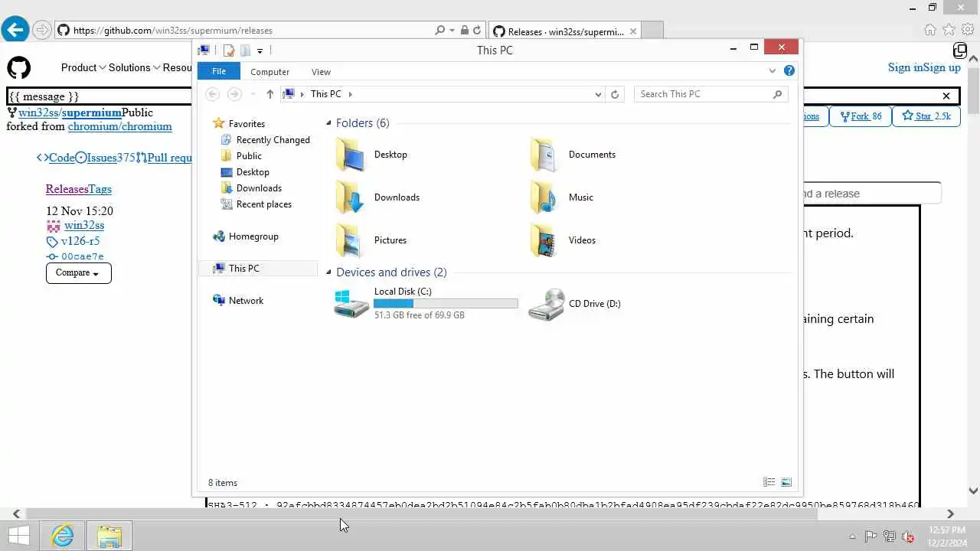
Task: Open the Computer ribbon tab
Action: (x=269, y=72)
